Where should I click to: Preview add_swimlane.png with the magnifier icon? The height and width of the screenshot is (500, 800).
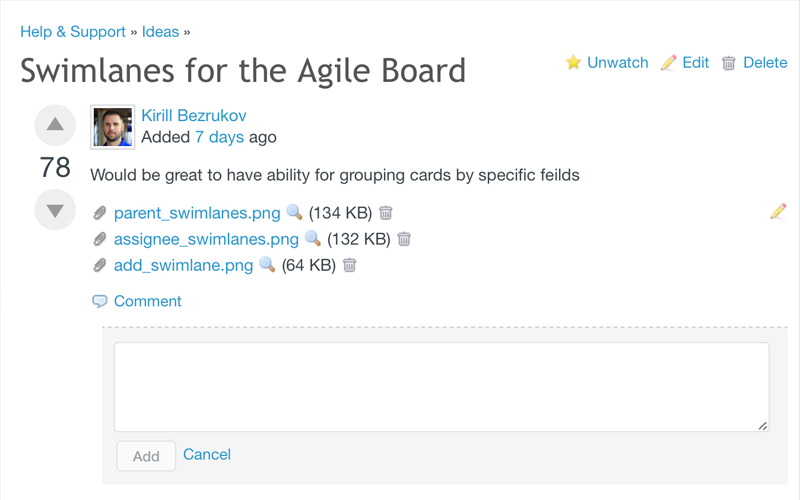click(x=267, y=265)
